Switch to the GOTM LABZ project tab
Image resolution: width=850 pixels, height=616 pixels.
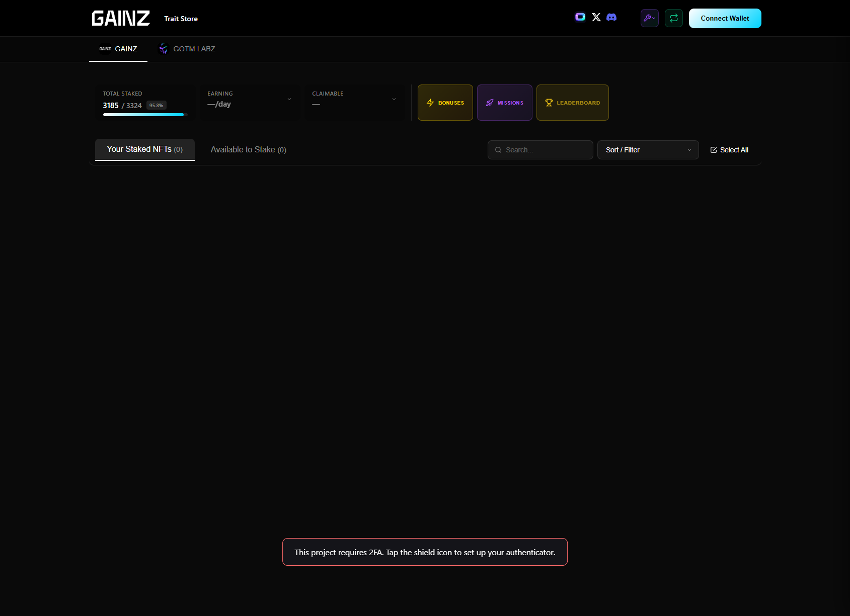tap(187, 49)
